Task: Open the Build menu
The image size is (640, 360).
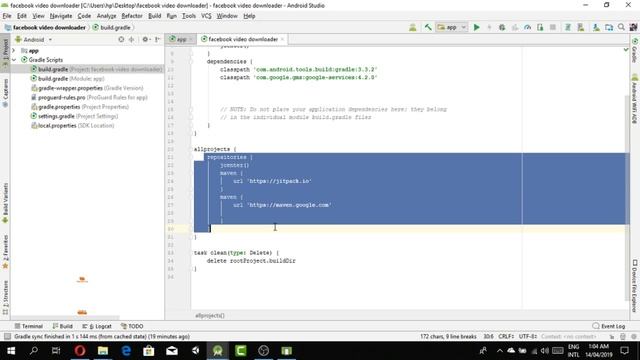Action: tap(154, 16)
